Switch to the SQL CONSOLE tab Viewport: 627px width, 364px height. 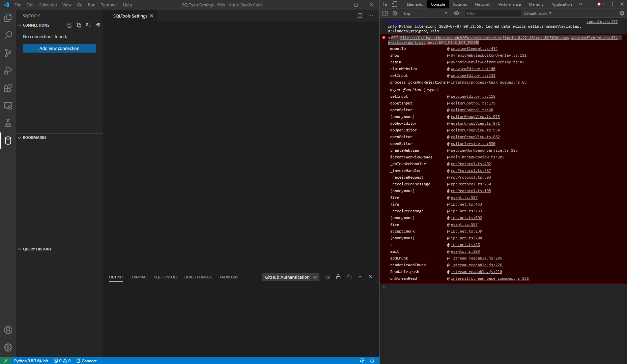click(x=166, y=277)
